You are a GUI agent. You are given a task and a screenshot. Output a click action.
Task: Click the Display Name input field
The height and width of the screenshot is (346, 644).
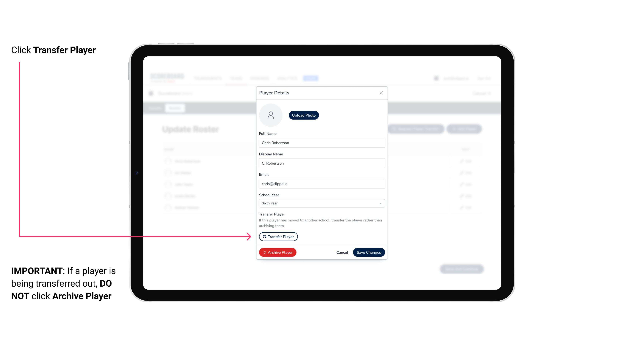click(321, 163)
